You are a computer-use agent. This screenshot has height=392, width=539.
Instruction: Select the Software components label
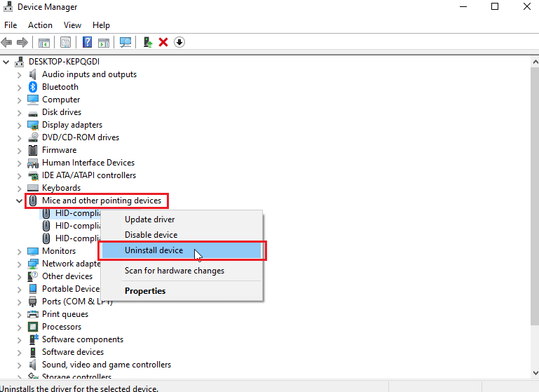tap(83, 339)
